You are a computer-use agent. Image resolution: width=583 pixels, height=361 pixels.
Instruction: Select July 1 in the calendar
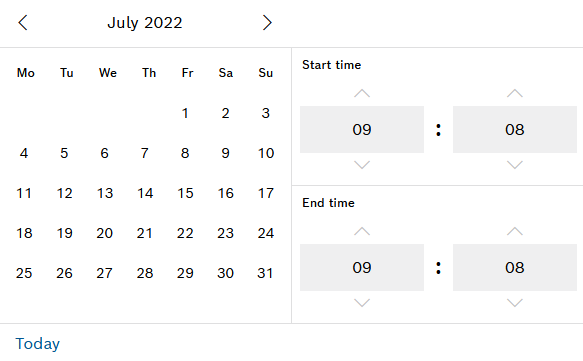pos(185,113)
